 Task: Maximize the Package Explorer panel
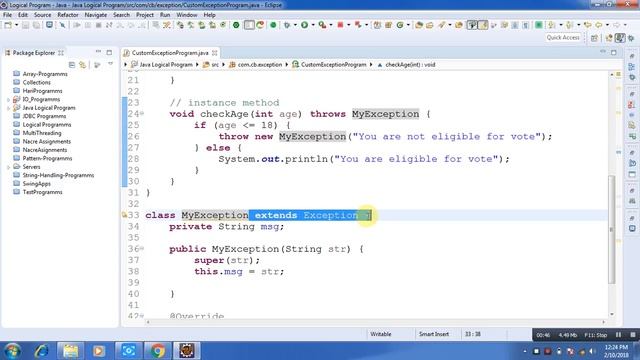coord(109,52)
